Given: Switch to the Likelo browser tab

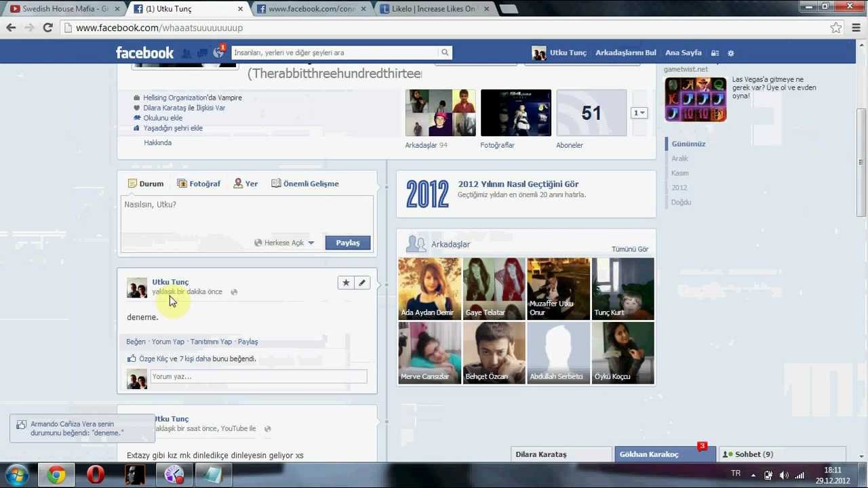Looking at the screenshot, I should (x=434, y=9).
